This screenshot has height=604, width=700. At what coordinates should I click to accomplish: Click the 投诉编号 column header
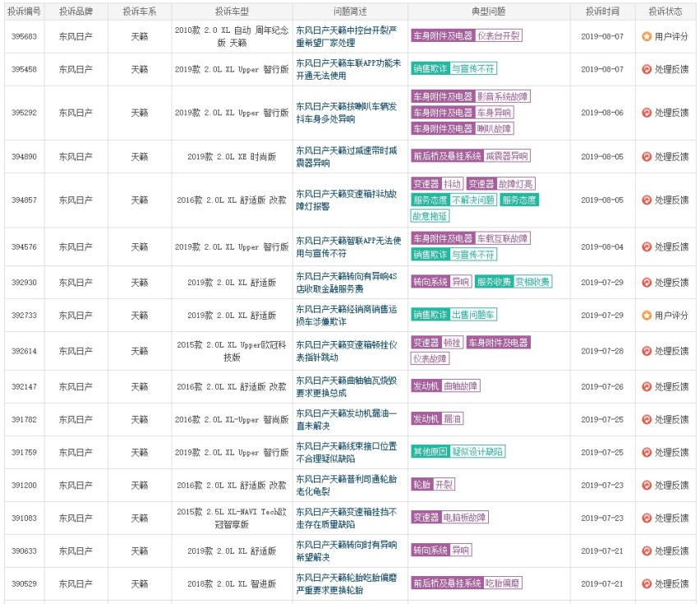click(x=24, y=12)
